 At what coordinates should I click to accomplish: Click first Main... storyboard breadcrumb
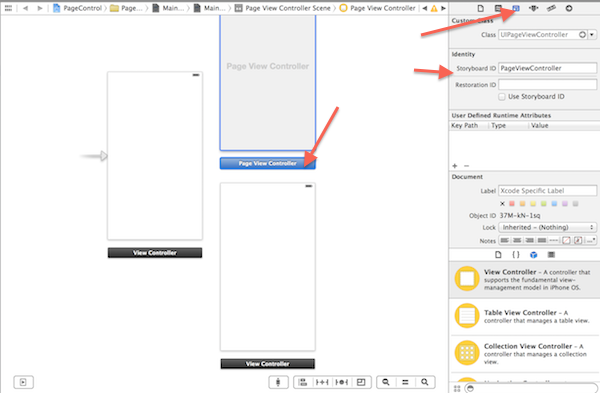click(168, 8)
